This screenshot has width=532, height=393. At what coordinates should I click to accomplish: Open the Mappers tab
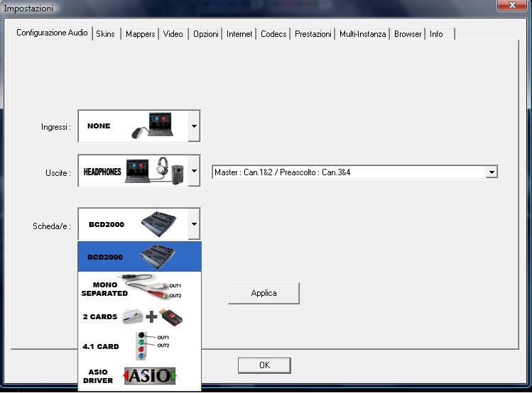coord(140,34)
